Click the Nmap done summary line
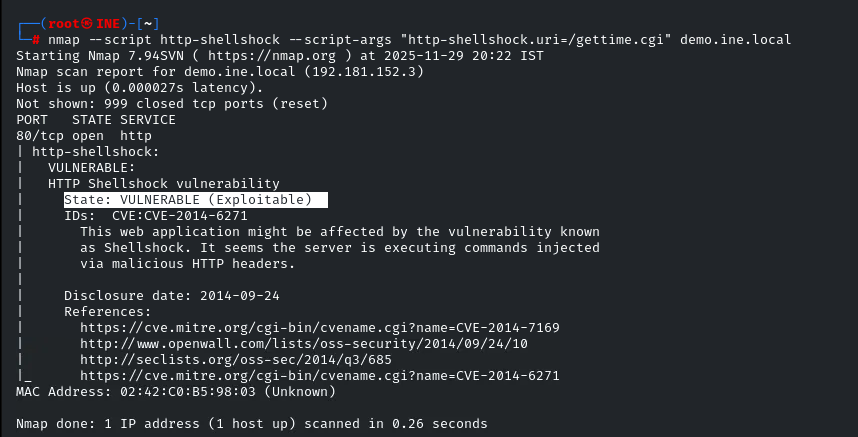 [251, 424]
